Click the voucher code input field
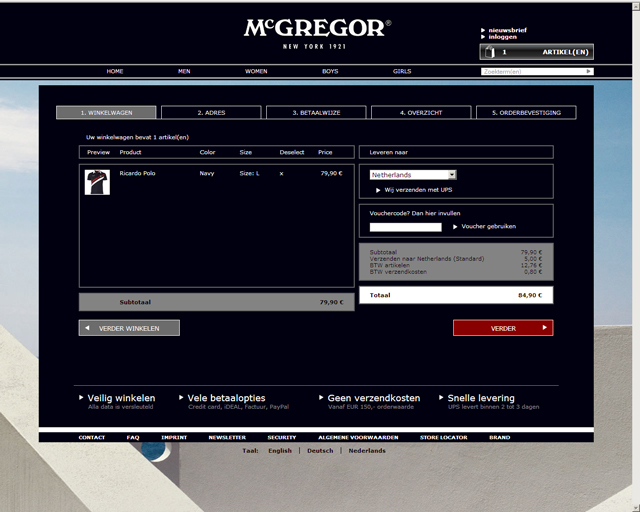The width and height of the screenshot is (640, 512). click(405, 227)
